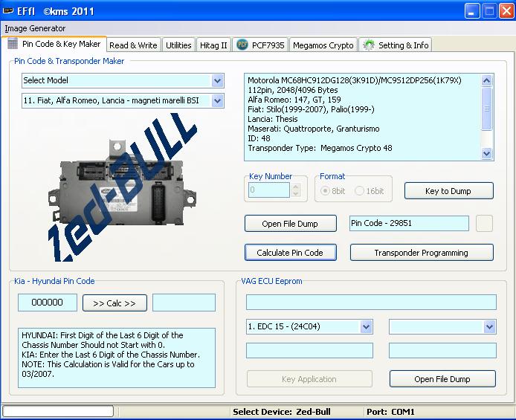
Task: Click the VAG field under the empty dropdown
Action: pyautogui.click(x=442, y=350)
